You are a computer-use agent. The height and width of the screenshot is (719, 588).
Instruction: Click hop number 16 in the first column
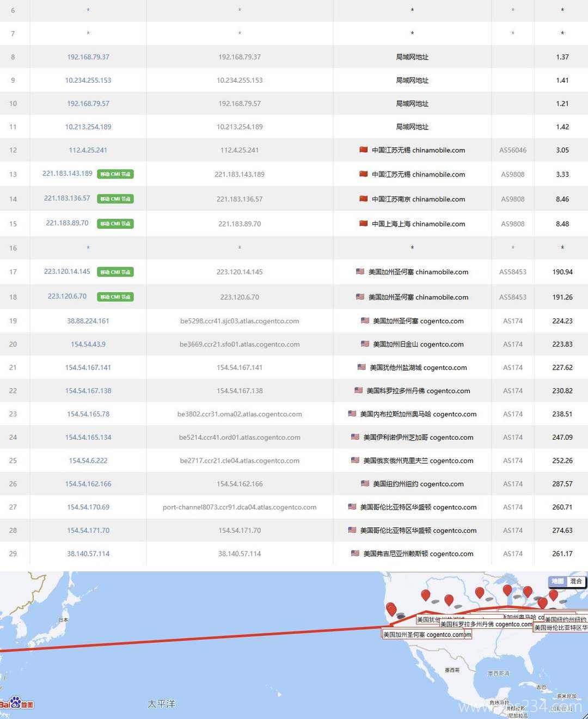pyautogui.click(x=13, y=248)
